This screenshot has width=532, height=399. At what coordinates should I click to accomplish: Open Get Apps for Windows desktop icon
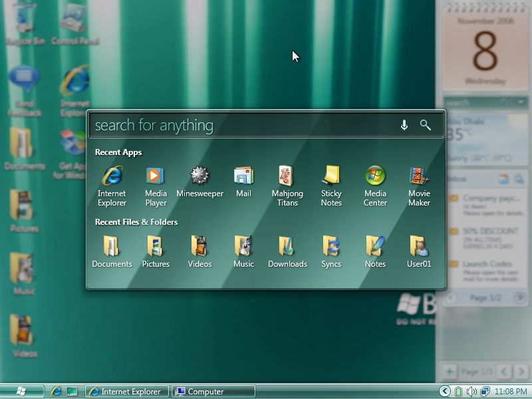tap(71, 154)
